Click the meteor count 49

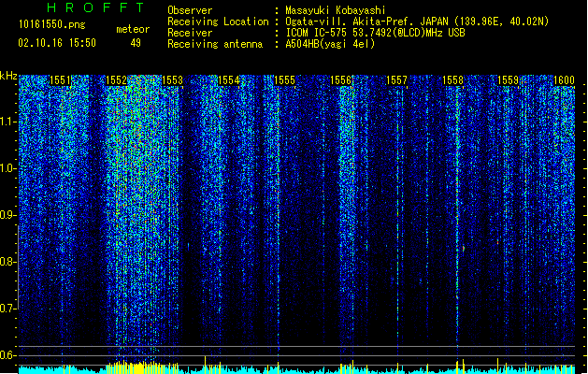(x=136, y=43)
